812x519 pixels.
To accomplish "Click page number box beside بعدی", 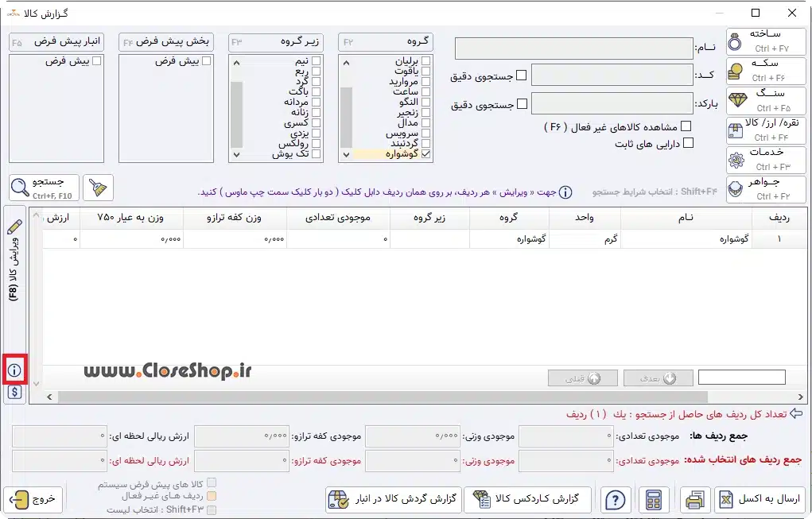I will tap(741, 378).
